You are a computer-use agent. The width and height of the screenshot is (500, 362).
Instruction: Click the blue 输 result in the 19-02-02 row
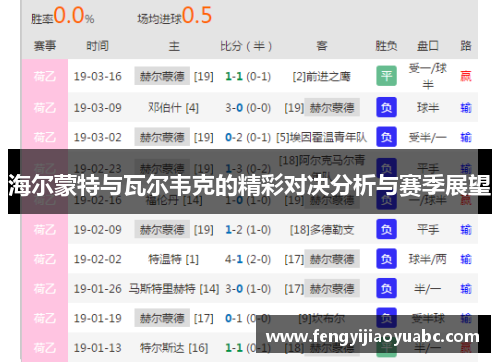pos(466,259)
